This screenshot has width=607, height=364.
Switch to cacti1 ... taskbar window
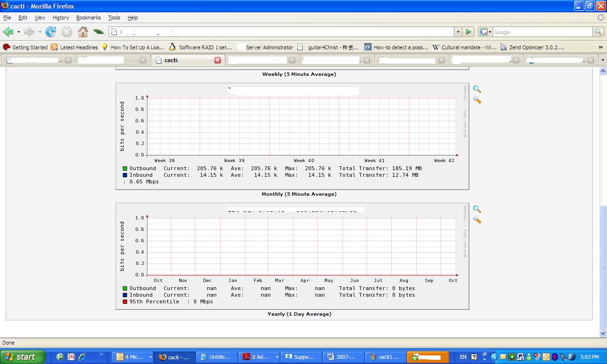click(x=385, y=357)
